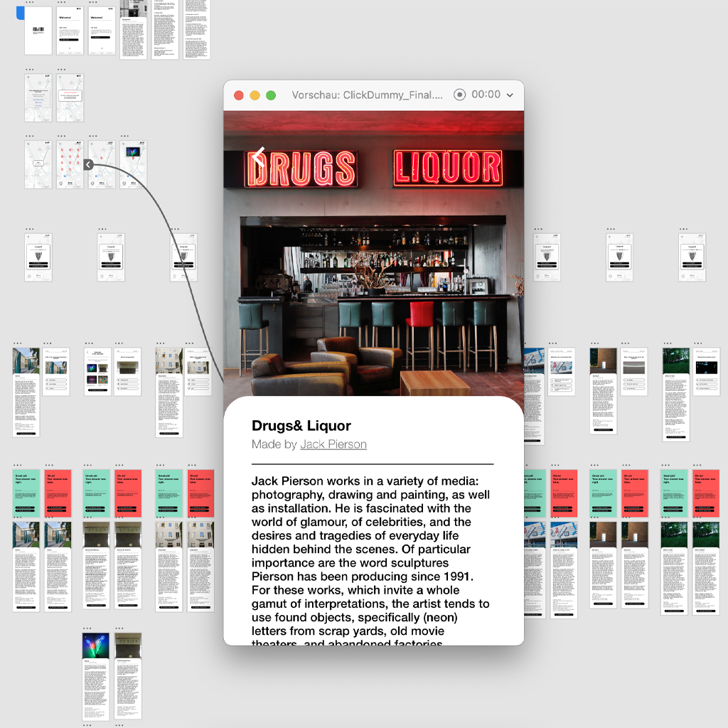Click the red DRUGS neon sign in photo
Screen dimensions: 728x728
(301, 169)
